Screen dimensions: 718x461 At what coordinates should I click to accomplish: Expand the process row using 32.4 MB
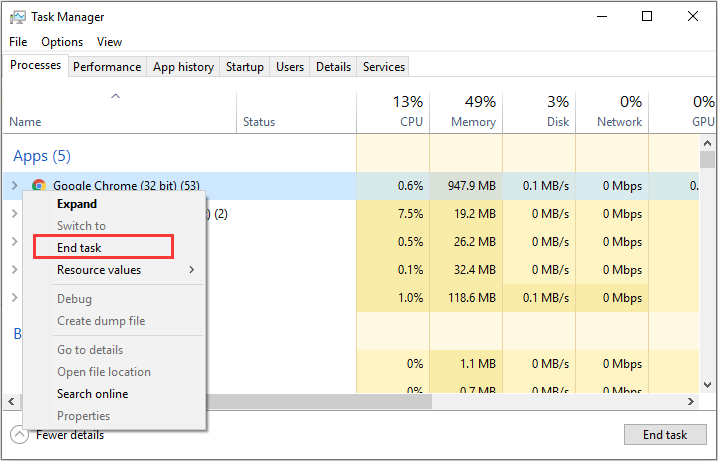[x=14, y=269]
